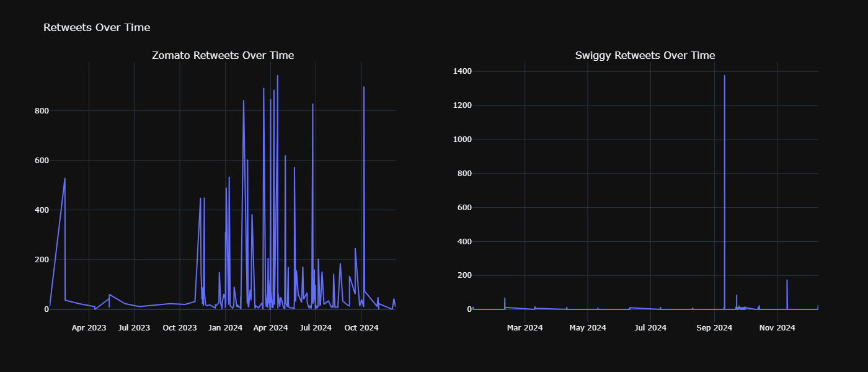The width and height of the screenshot is (868, 372).
Task: Click the Jul 2023 x-axis label
Action: [x=134, y=327]
